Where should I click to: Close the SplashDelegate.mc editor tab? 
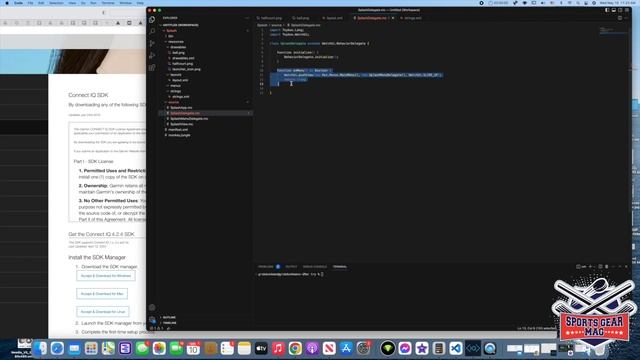(x=393, y=18)
